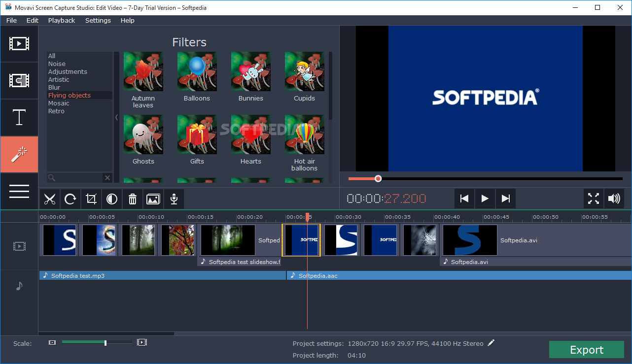Toggle full screen preview
Viewport: 632px width, 364px height.
pos(594,199)
